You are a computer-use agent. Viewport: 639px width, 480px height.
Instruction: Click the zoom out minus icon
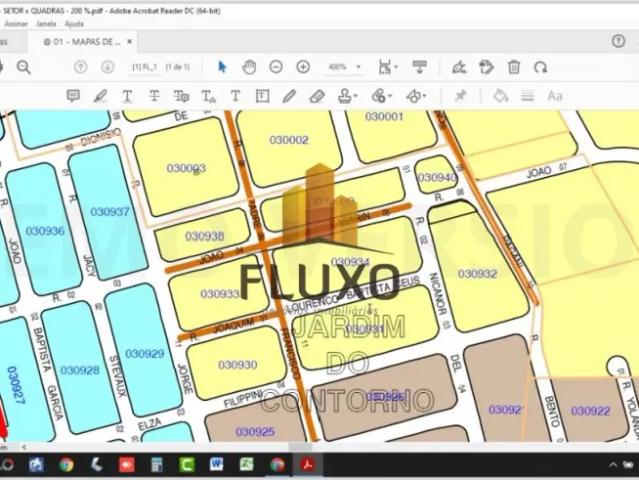[x=276, y=67]
